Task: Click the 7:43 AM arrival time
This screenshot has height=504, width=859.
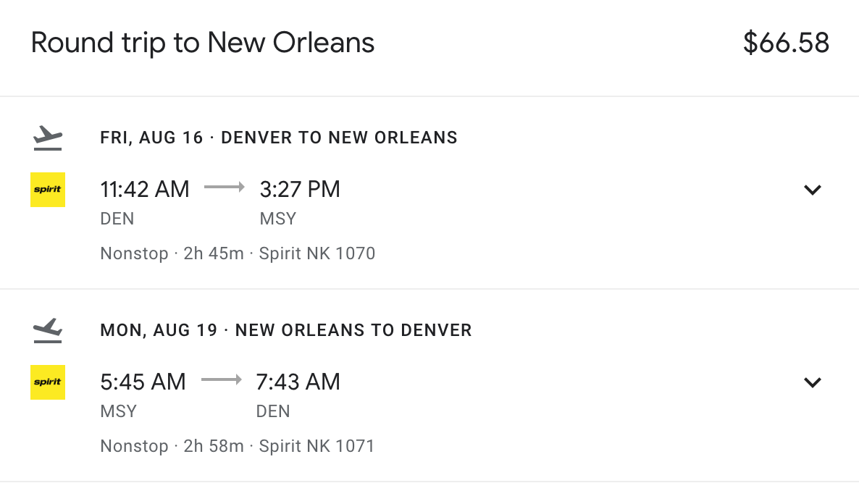Action: pos(298,382)
